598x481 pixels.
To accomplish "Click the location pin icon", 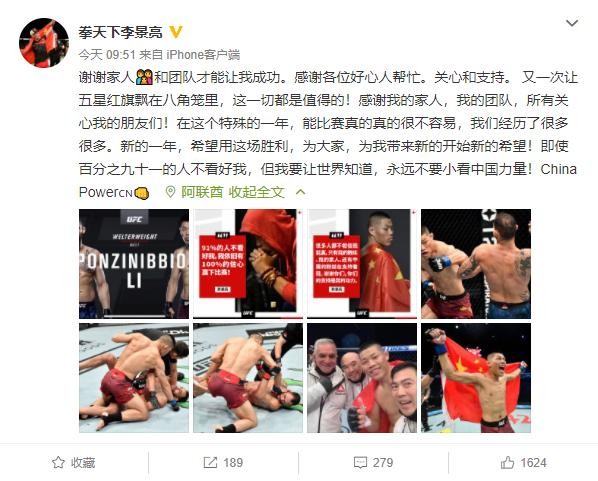I will (x=170, y=192).
